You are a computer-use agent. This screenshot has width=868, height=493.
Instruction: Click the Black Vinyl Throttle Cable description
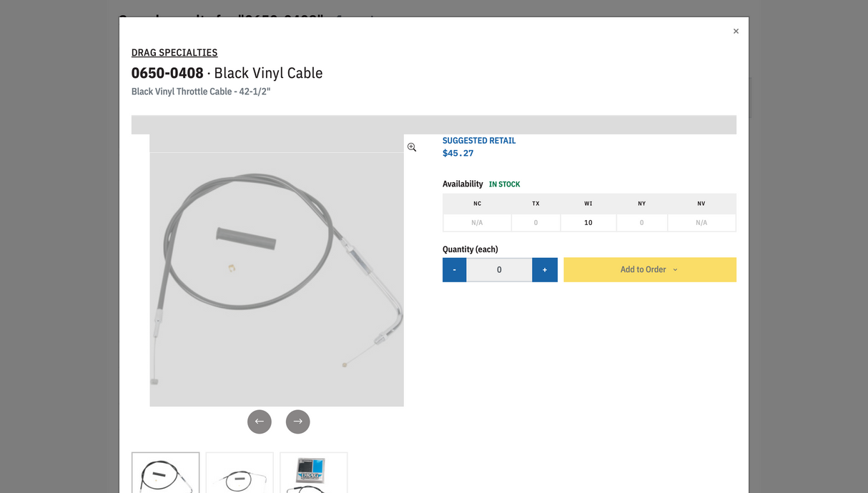click(201, 91)
